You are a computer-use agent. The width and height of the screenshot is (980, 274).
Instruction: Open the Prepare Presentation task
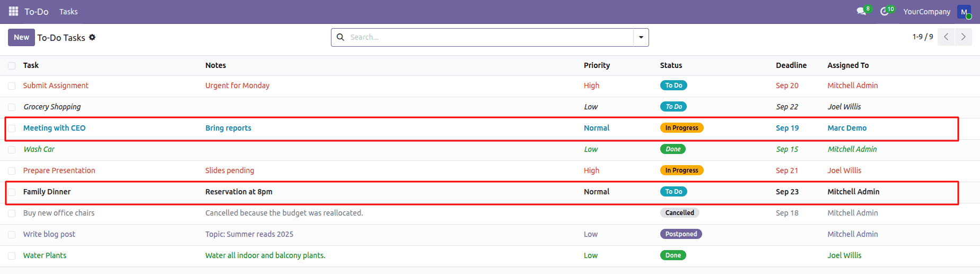(x=59, y=170)
